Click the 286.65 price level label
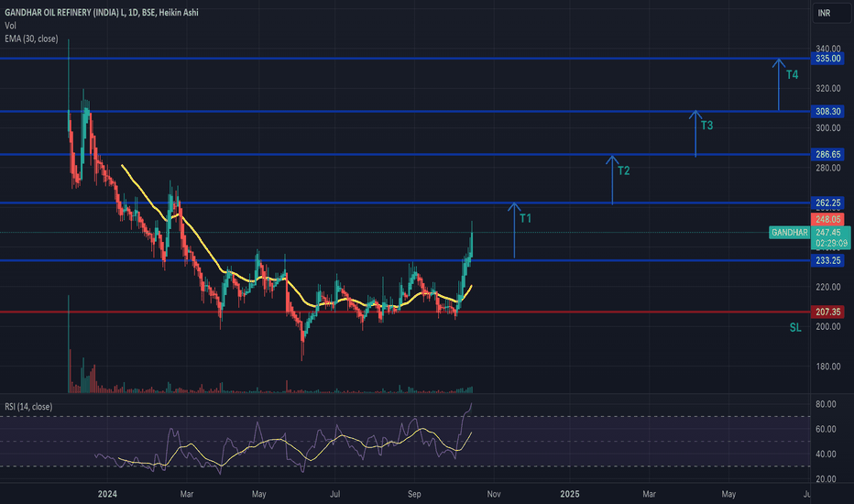854x504 pixels. click(x=827, y=154)
